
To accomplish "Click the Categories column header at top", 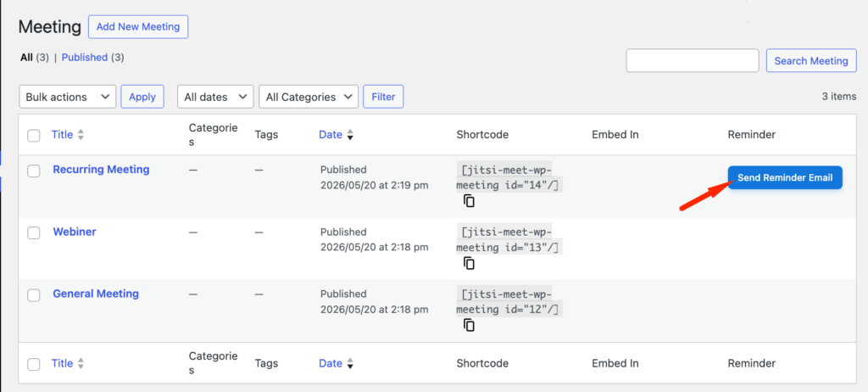I will tap(213, 135).
